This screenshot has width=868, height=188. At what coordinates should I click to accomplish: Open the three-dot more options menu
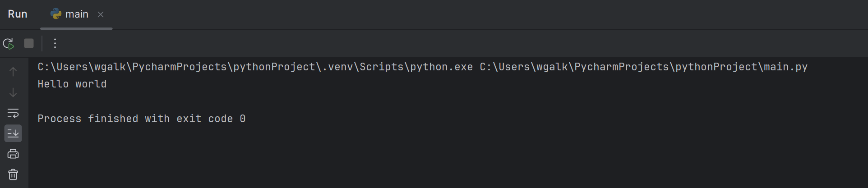pyautogui.click(x=55, y=43)
